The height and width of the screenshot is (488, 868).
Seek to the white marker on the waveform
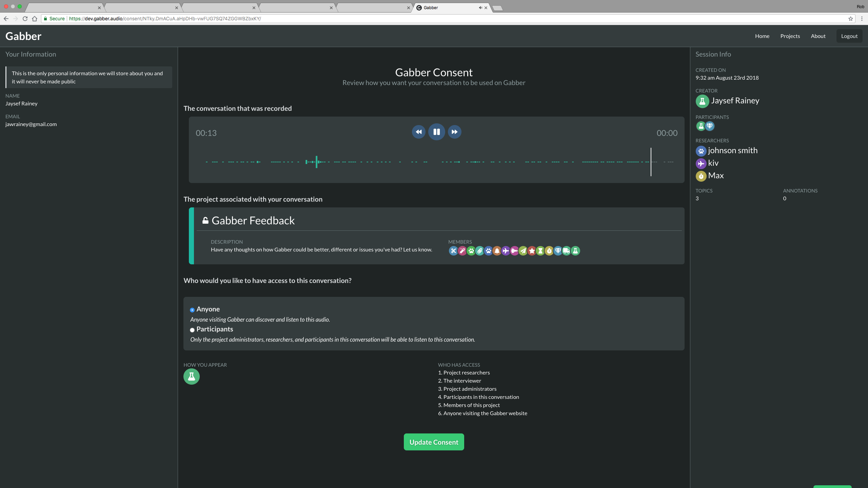point(651,162)
